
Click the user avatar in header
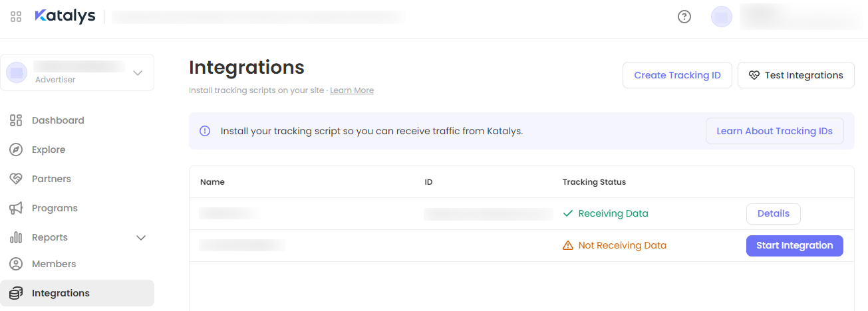point(722,17)
